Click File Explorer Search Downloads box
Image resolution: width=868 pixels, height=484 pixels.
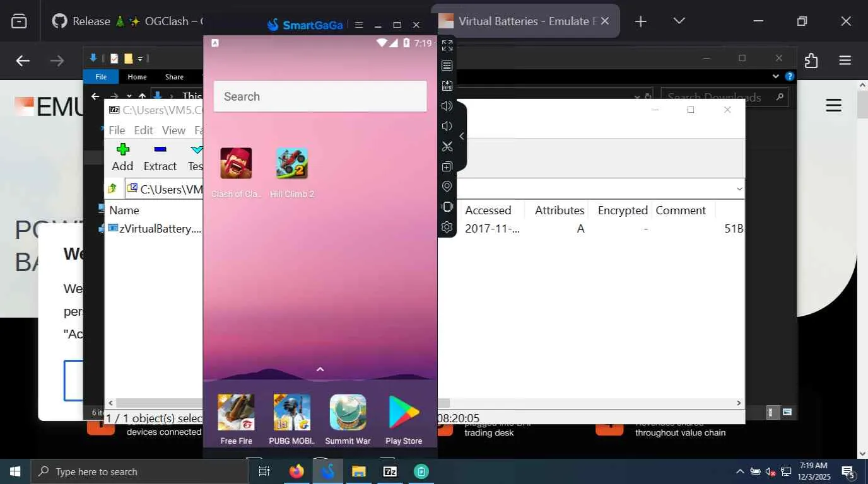pyautogui.click(x=725, y=97)
